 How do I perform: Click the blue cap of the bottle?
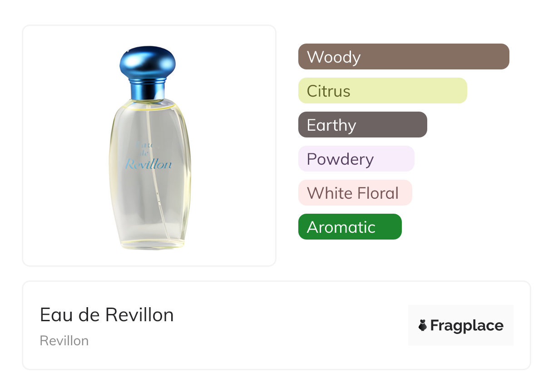pyautogui.click(x=148, y=63)
